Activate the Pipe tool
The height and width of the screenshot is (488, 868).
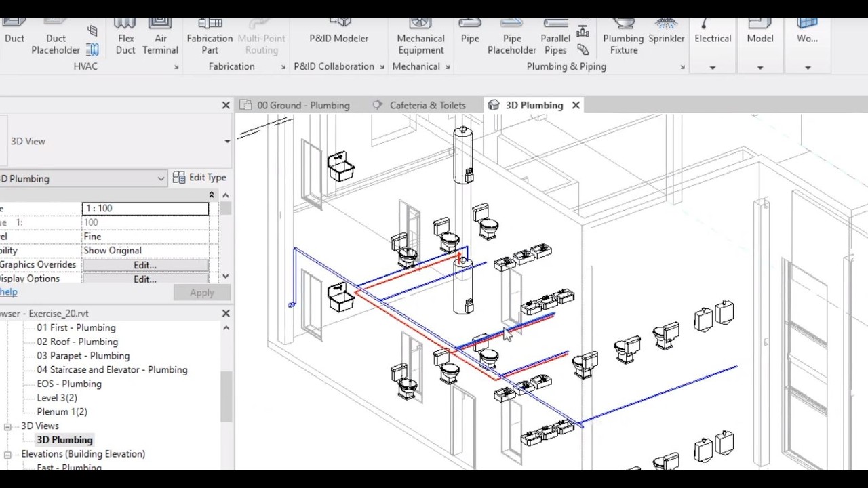470,33
